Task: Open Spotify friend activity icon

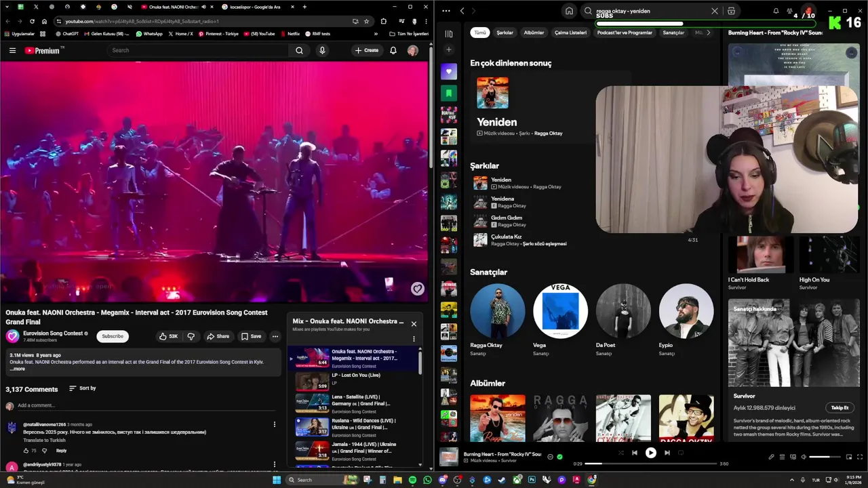Action: coord(790,11)
